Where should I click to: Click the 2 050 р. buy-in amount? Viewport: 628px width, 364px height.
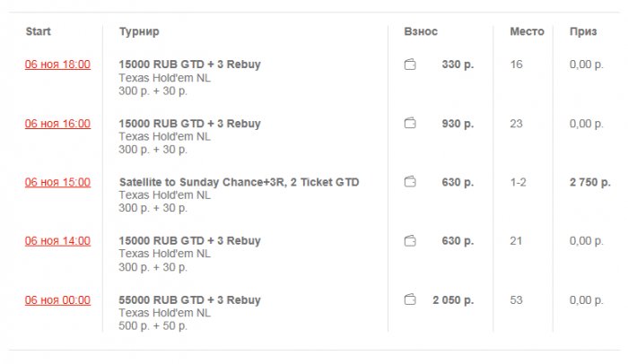(x=452, y=300)
